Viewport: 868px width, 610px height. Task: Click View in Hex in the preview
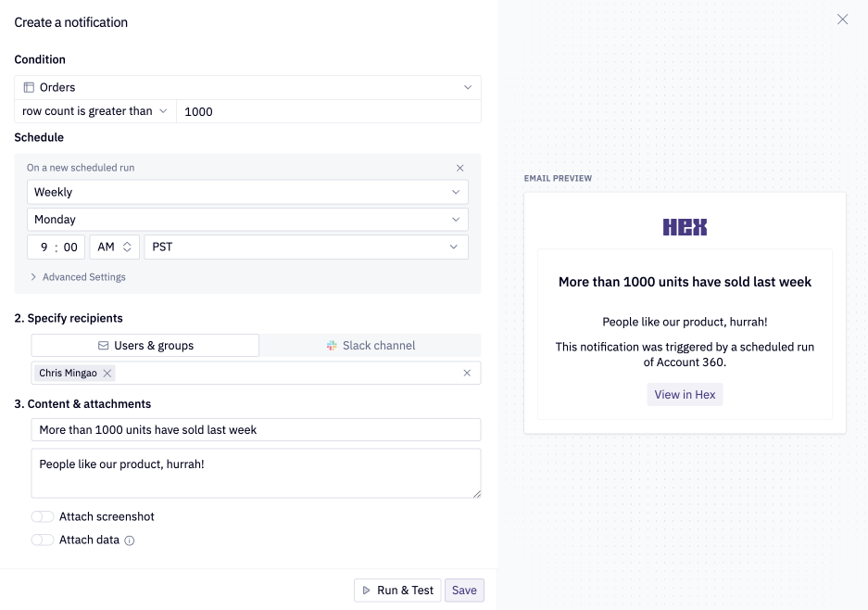click(x=685, y=394)
